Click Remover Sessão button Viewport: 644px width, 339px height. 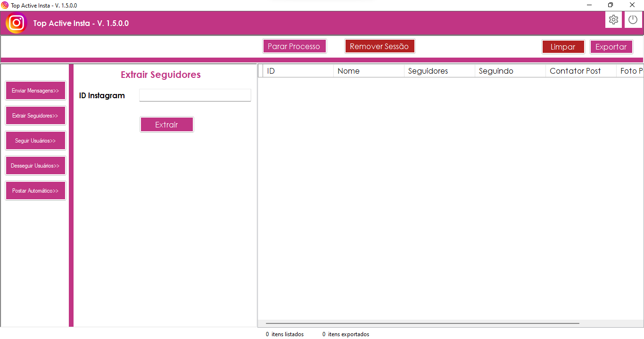pos(380,46)
